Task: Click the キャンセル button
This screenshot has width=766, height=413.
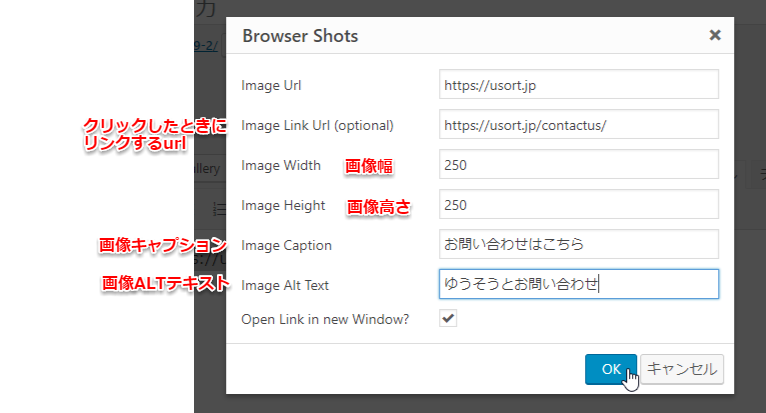Action: tap(681, 369)
